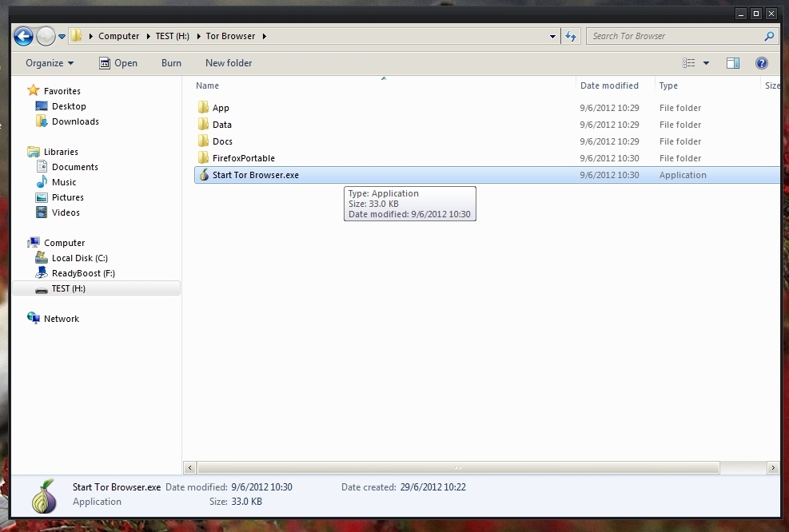Click the greyed Forward arrow button

point(46,36)
